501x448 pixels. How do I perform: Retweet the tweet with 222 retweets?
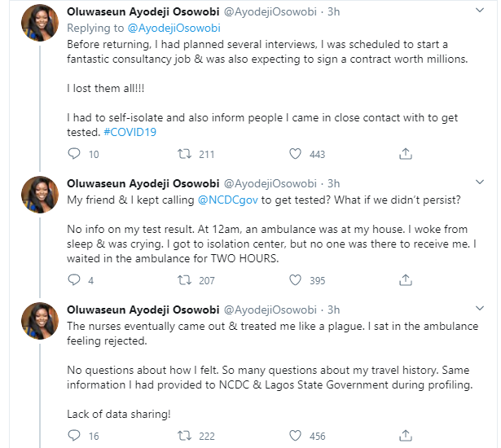tap(184, 436)
